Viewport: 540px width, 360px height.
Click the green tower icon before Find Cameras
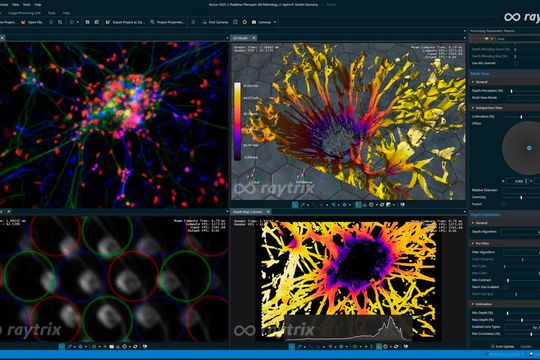pyautogui.click(x=193, y=22)
